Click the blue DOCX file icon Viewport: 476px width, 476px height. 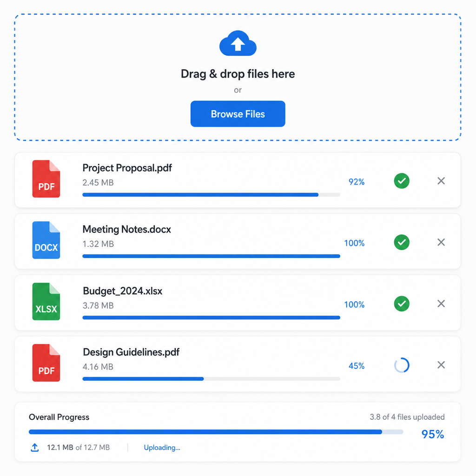pyautogui.click(x=46, y=240)
